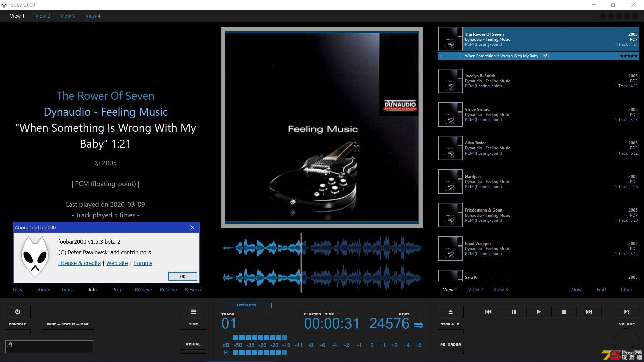Click the stop button
The width and height of the screenshot is (644, 362).
tap(563, 312)
